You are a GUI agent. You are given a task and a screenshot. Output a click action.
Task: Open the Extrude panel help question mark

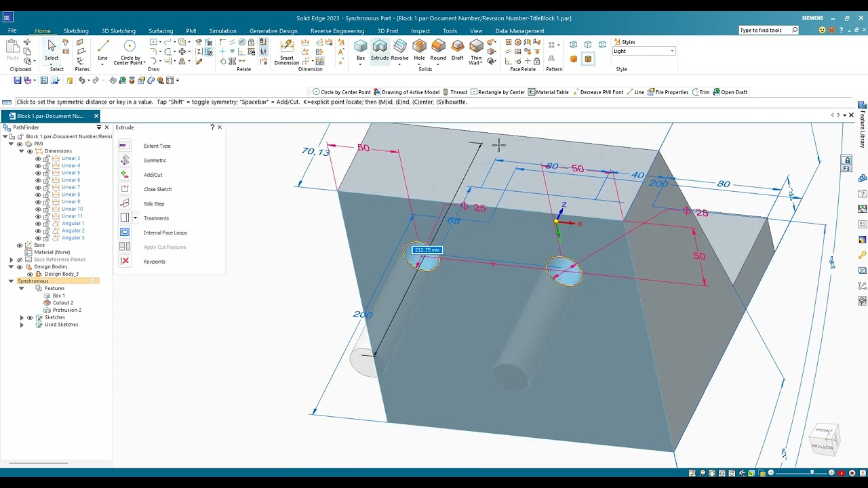[212, 127]
